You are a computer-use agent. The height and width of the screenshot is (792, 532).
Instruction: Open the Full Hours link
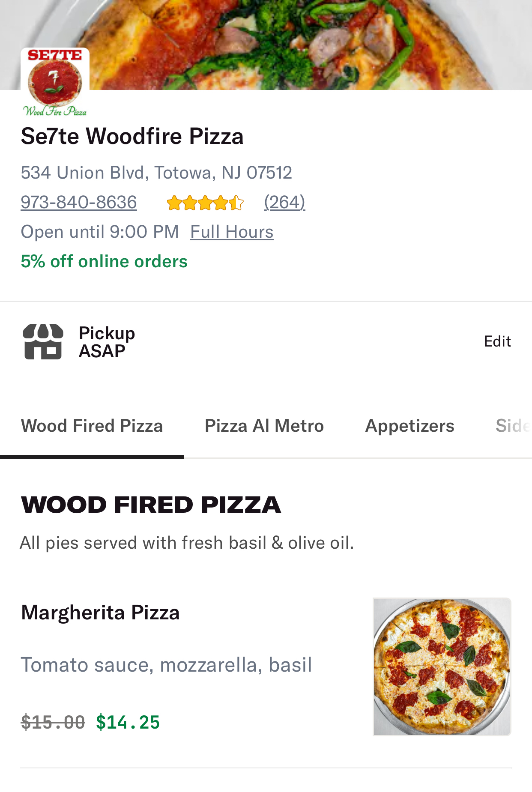[x=232, y=232]
